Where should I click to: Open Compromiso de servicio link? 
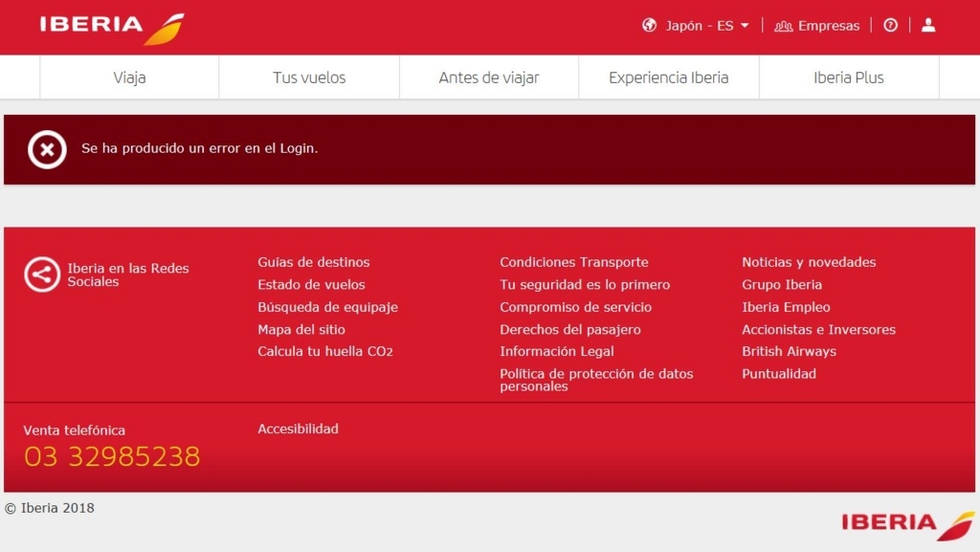coord(575,307)
